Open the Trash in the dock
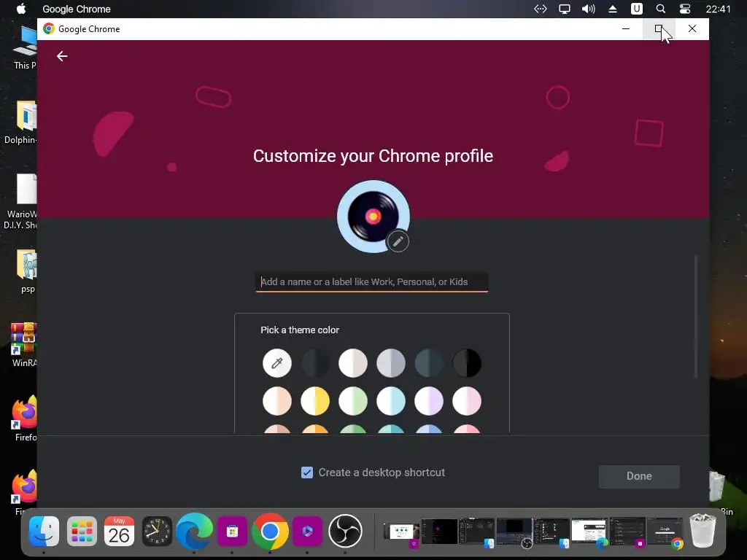This screenshot has width=747, height=560. [703, 530]
